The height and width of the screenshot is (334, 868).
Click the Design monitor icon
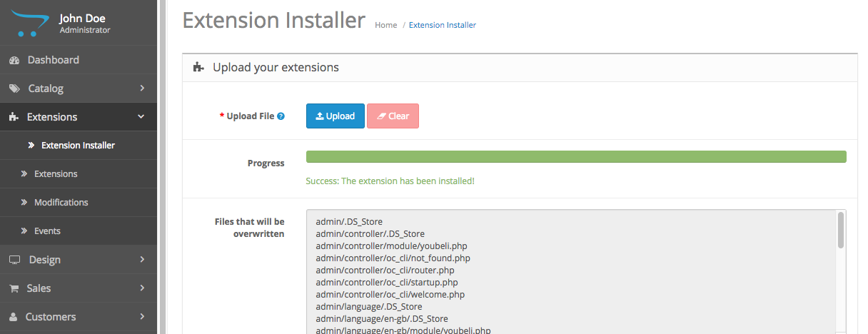(x=14, y=260)
